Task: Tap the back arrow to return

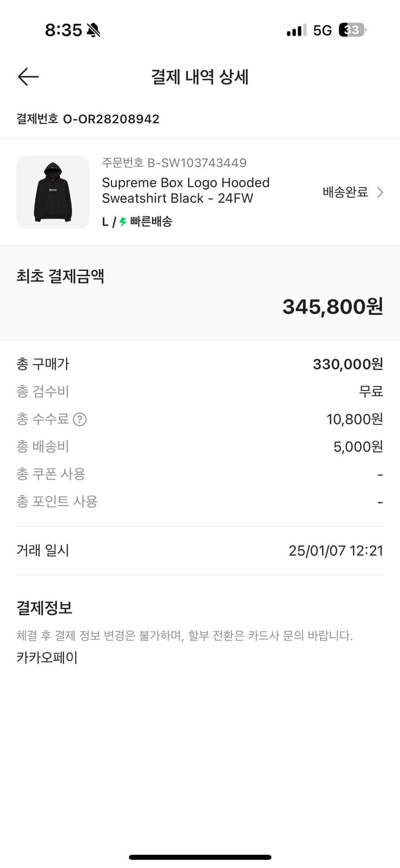Action: 28,76
